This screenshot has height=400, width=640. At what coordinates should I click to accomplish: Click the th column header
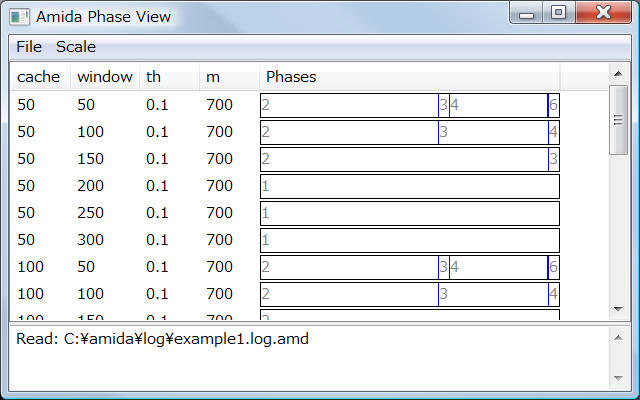tap(168, 77)
